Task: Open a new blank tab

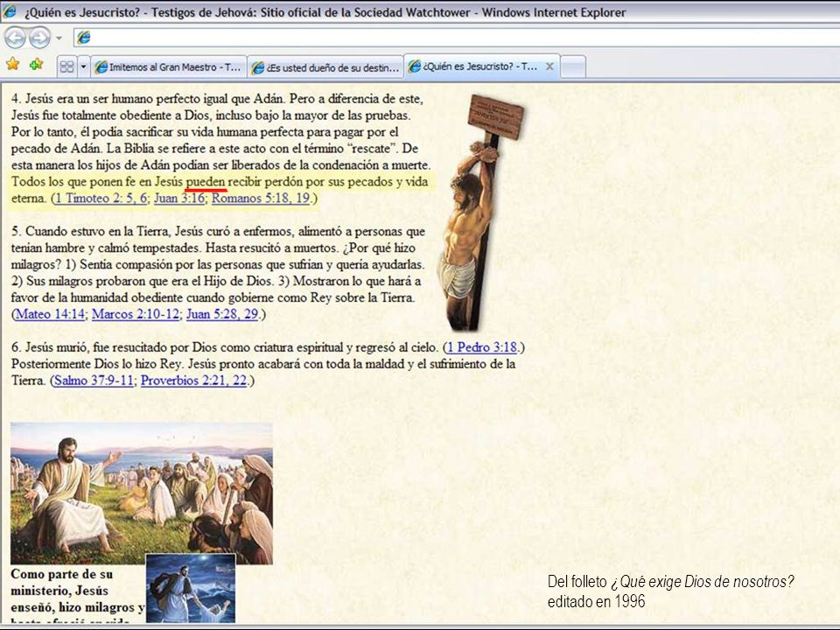Action: click(573, 67)
